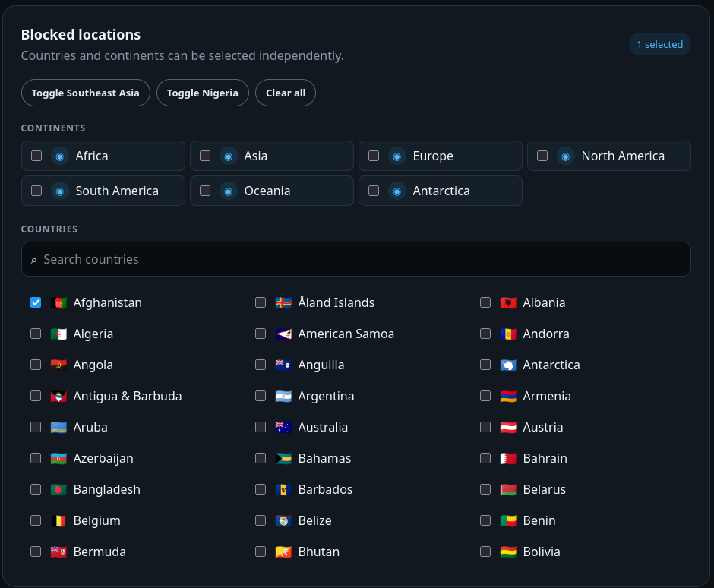714x588 pixels.
Task: Click the Bolivia flag icon
Action: 508,552
